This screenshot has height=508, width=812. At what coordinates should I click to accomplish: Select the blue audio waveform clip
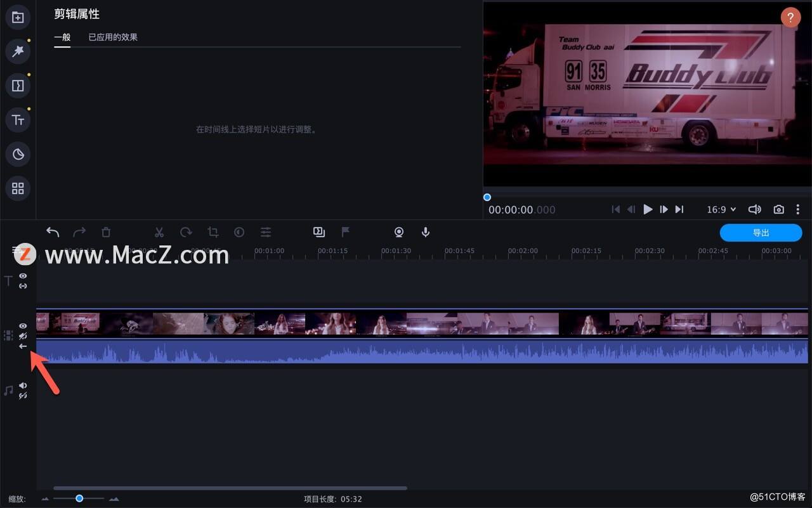[x=422, y=351]
